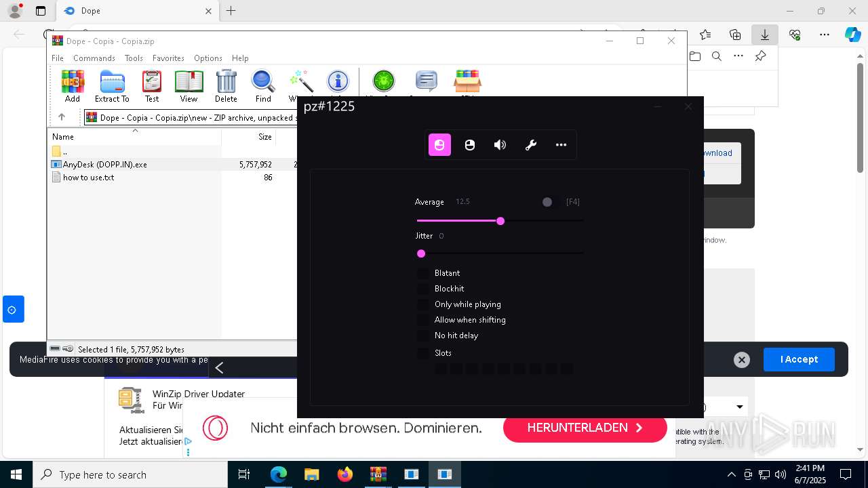The image size is (868, 488).
Task: Open the WinRAR File menu
Action: (58, 58)
